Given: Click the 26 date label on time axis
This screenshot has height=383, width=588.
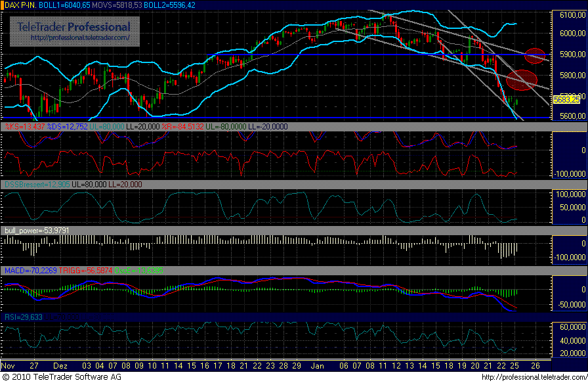Looking at the screenshot, I should (535, 366).
